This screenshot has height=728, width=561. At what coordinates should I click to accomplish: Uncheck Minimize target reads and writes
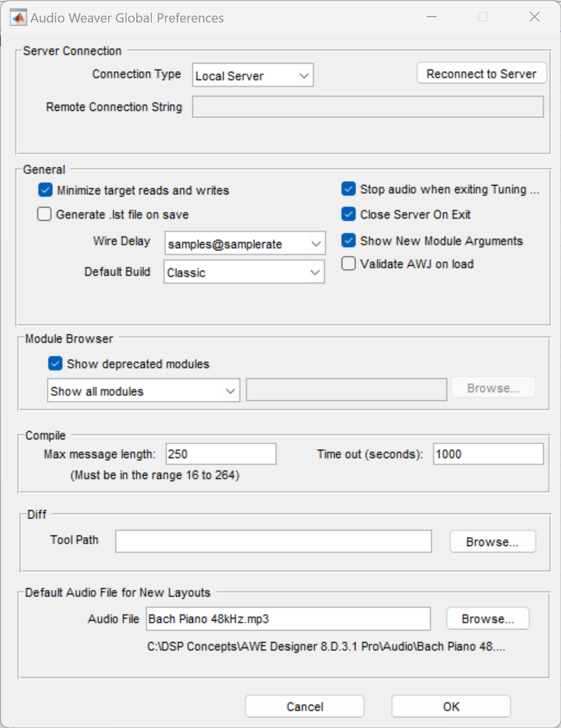click(45, 190)
